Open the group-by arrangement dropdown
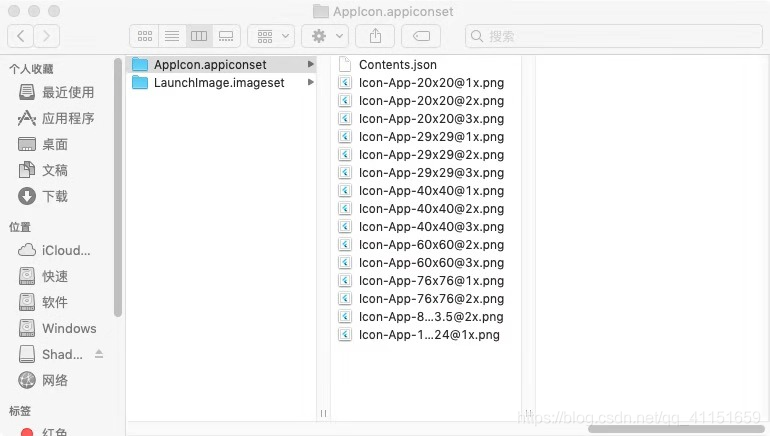This screenshot has width=770, height=436. pos(271,36)
